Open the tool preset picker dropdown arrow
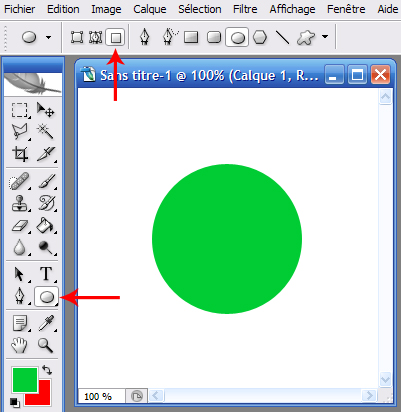This screenshot has height=412, width=401. click(49, 37)
